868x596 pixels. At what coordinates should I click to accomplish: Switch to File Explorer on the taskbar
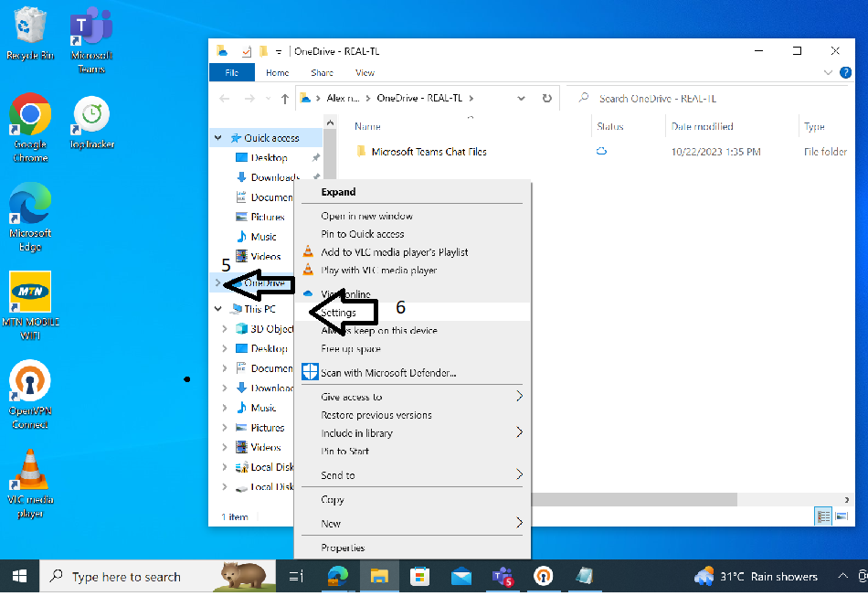pyautogui.click(x=379, y=577)
